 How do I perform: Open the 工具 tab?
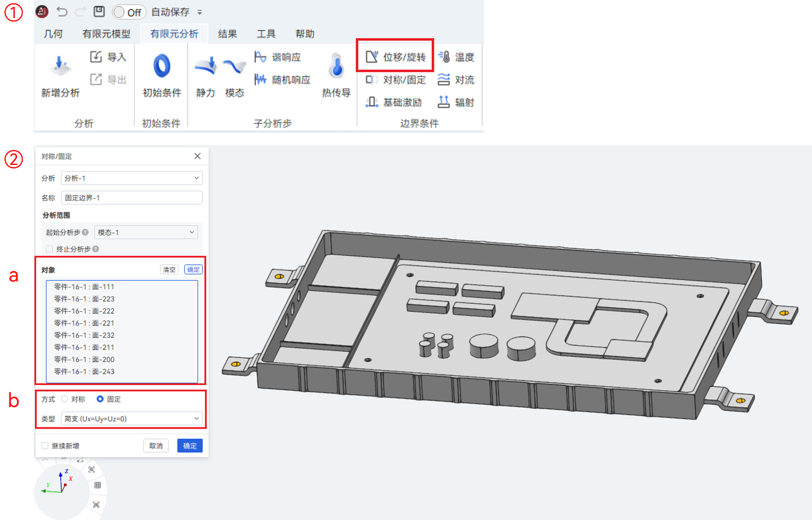[x=266, y=34]
